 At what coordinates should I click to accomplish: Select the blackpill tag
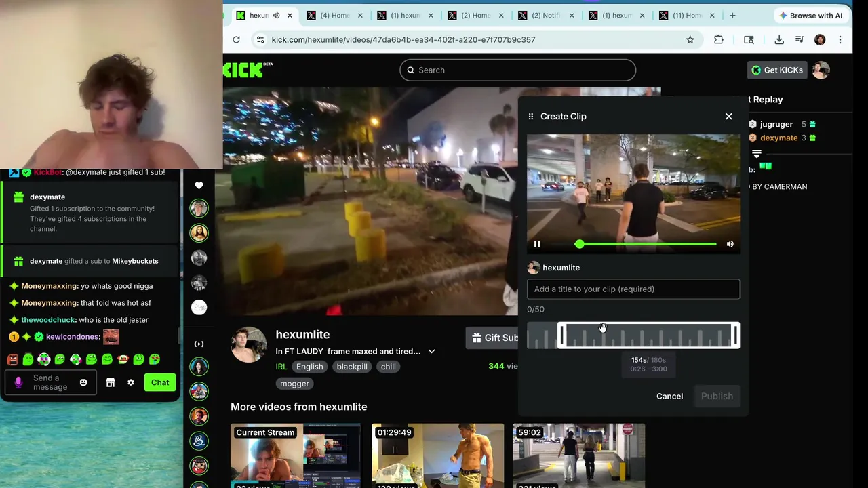(x=352, y=367)
